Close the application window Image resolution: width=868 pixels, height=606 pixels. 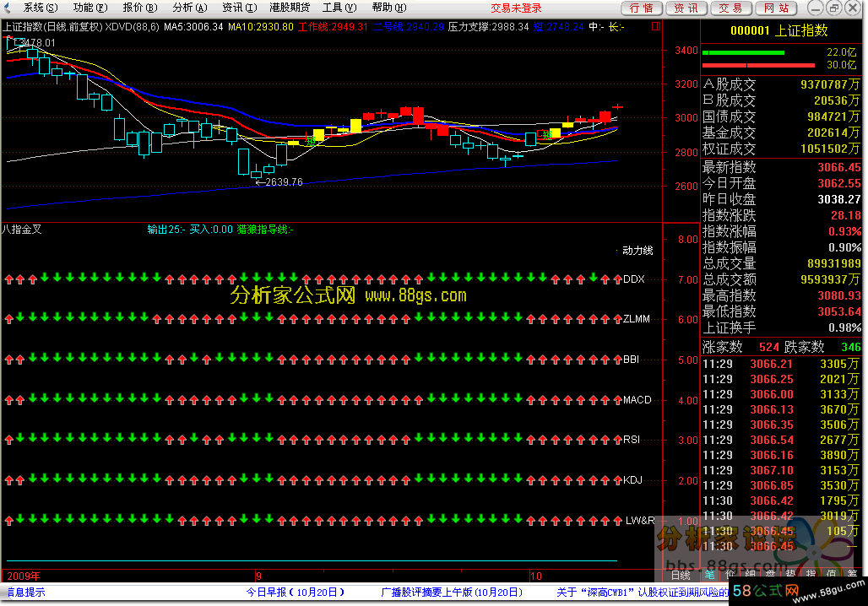tap(853, 8)
